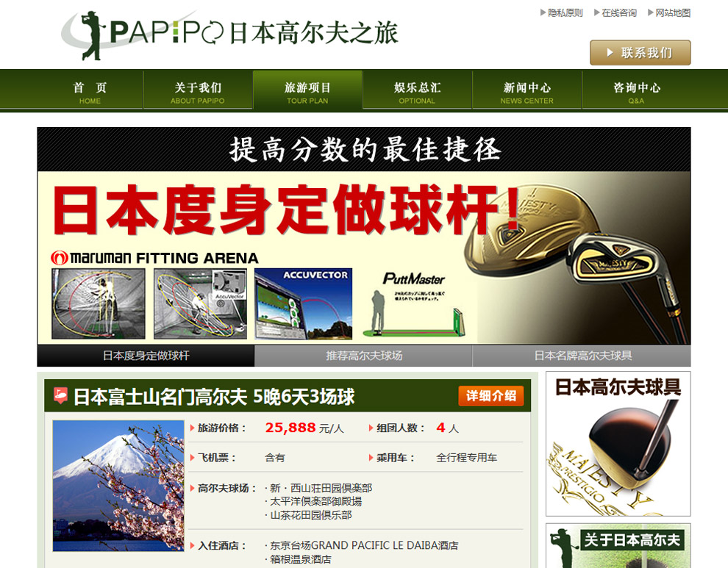Click the flag icon beside tour title
Screen dimensions: 728x568
coord(60,395)
